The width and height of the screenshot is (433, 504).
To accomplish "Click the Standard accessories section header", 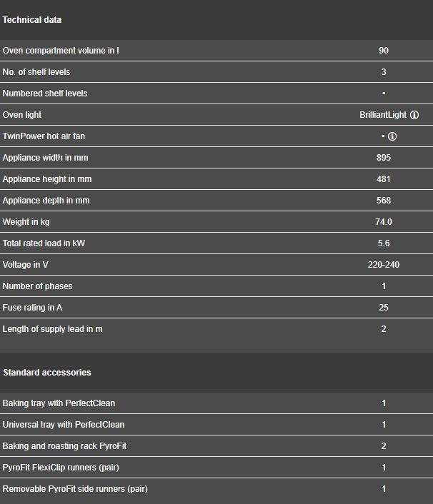I will click(x=47, y=373).
